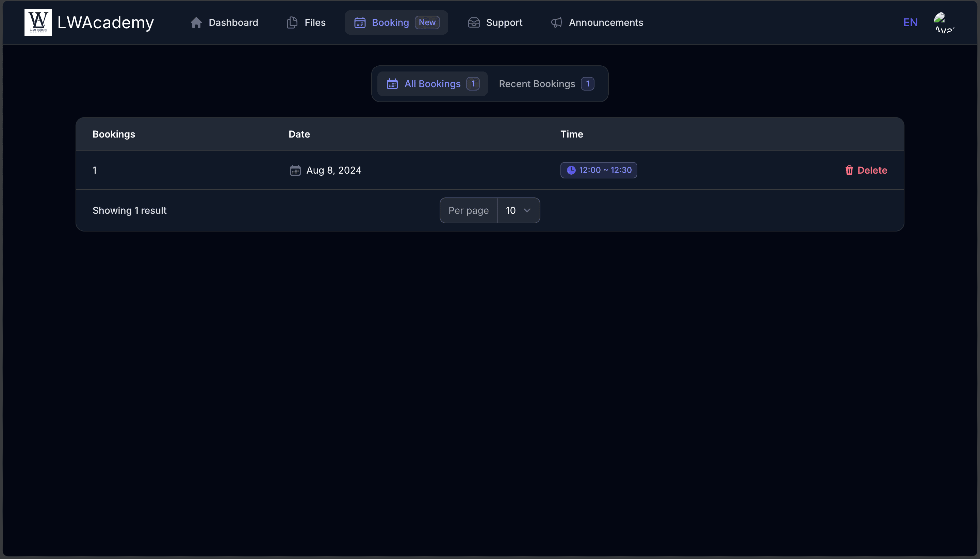Image resolution: width=980 pixels, height=559 pixels.
Task: Click the LWAcademy logo icon
Action: point(38,22)
